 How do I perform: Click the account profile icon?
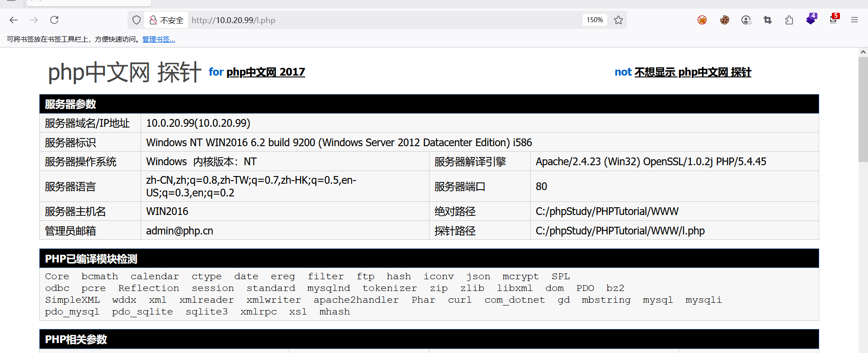746,20
